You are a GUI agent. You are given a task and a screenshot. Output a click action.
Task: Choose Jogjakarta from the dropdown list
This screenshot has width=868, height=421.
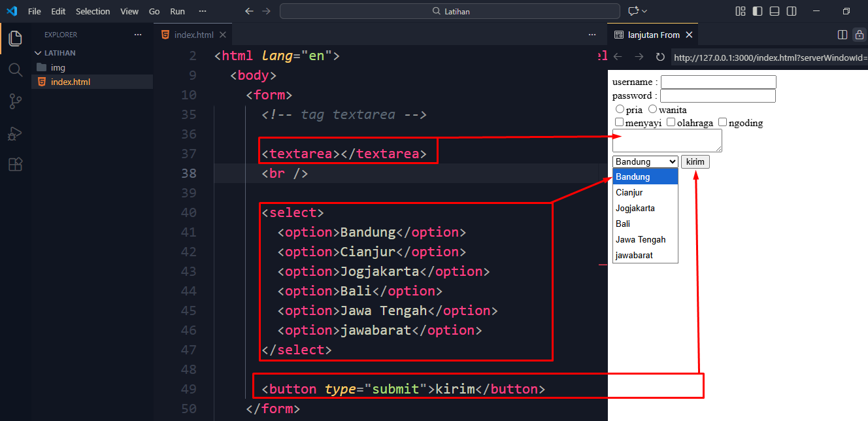pyautogui.click(x=635, y=209)
